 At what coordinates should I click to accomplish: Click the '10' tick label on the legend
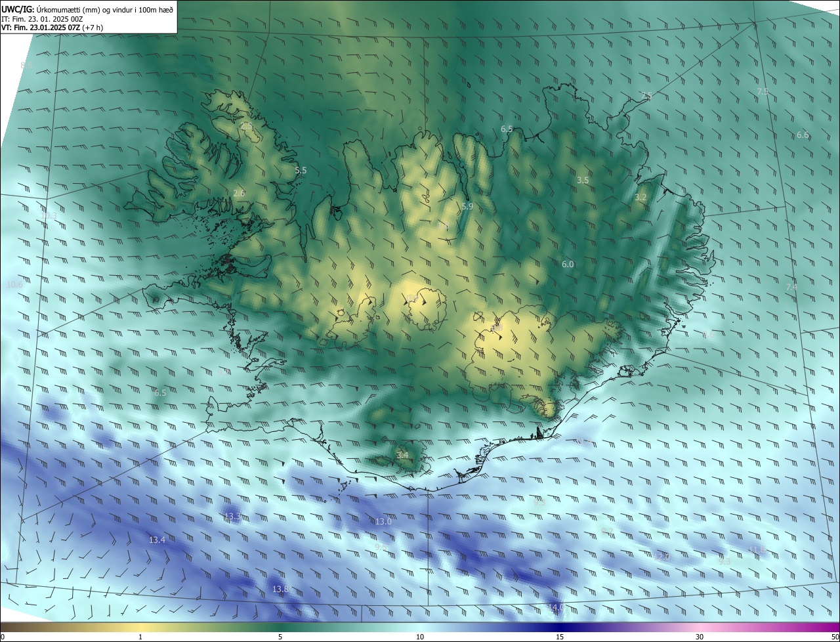coord(420,637)
